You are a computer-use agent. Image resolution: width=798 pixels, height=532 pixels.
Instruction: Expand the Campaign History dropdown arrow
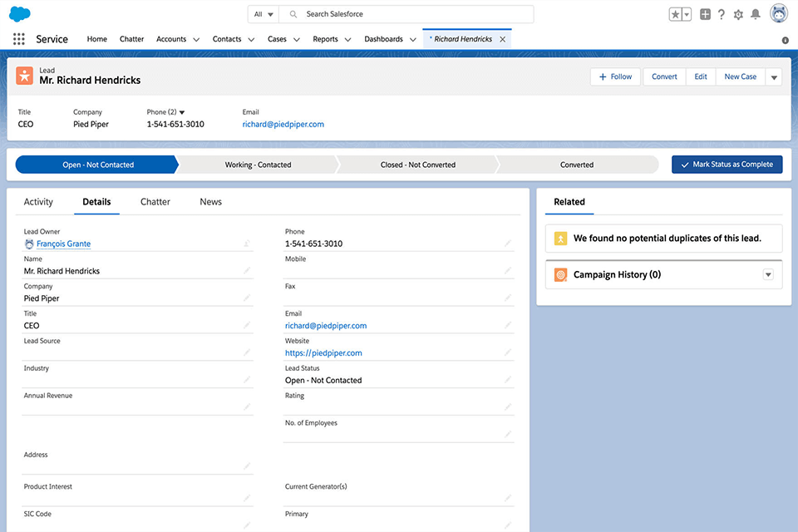click(x=768, y=275)
